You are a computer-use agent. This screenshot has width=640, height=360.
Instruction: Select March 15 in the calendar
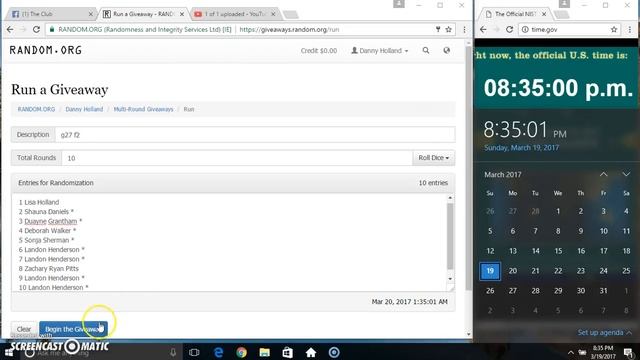(558, 251)
